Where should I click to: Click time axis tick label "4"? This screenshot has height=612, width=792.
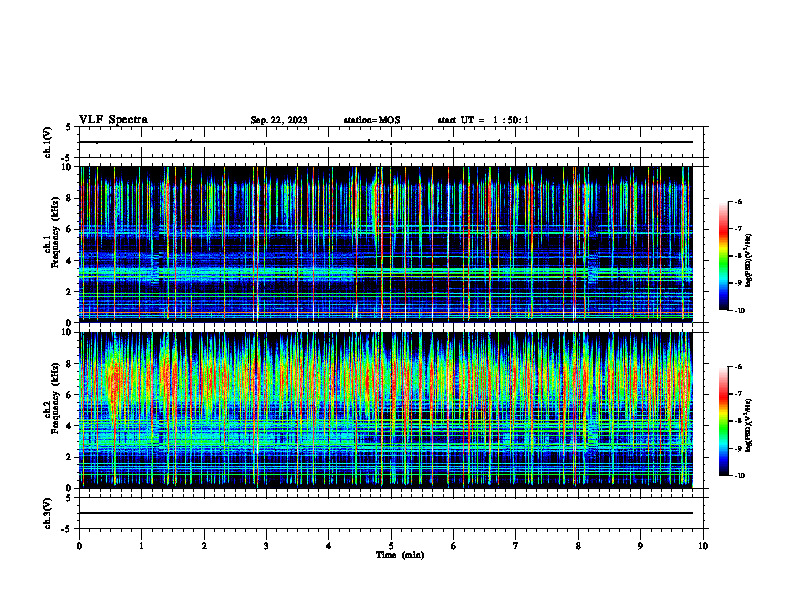click(x=329, y=546)
